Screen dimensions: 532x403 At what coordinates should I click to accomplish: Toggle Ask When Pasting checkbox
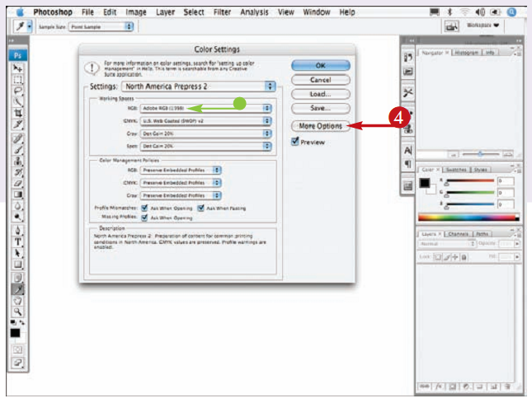point(201,208)
